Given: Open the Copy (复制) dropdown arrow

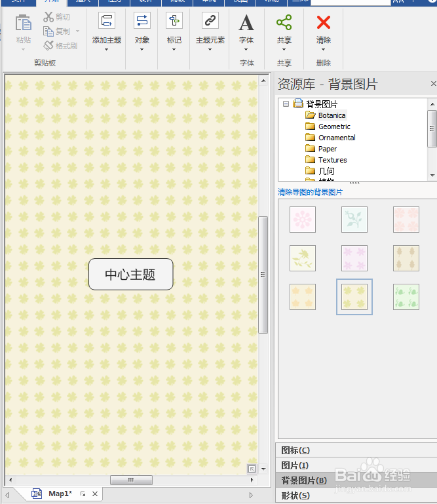Looking at the screenshot, I should point(77,31).
